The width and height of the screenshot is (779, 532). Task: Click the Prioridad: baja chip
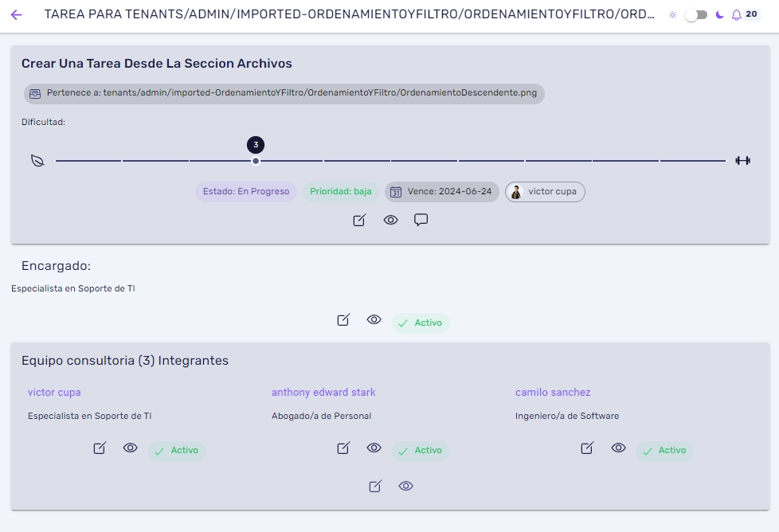pyautogui.click(x=341, y=192)
